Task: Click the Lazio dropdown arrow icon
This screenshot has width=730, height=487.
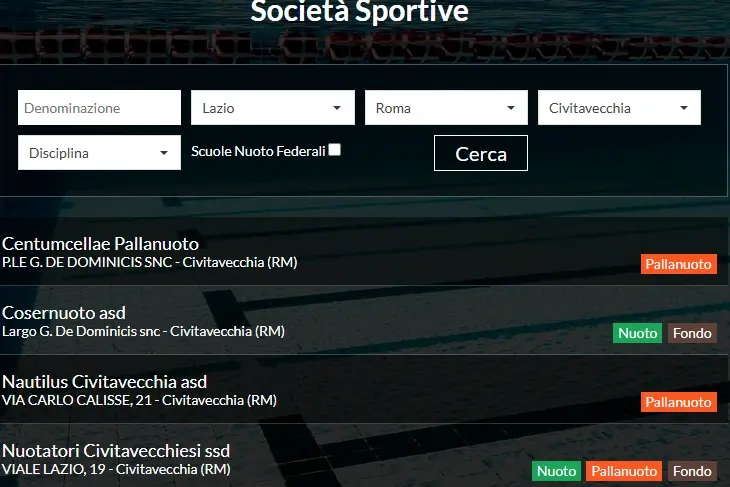Action: pyautogui.click(x=337, y=108)
